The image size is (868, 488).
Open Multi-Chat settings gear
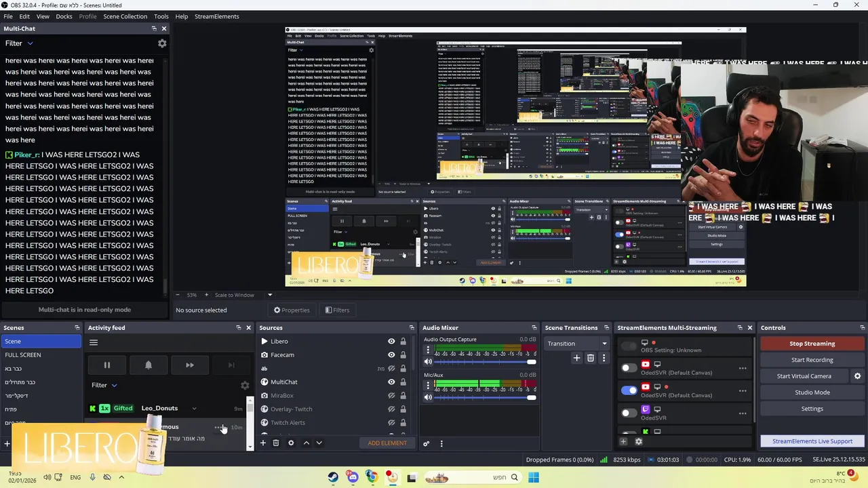click(x=162, y=43)
